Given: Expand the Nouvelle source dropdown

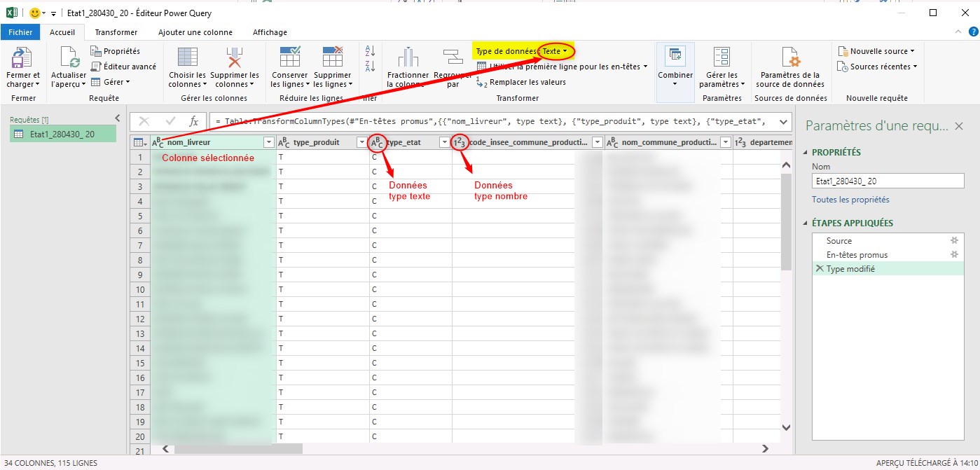Looking at the screenshot, I should (x=877, y=51).
